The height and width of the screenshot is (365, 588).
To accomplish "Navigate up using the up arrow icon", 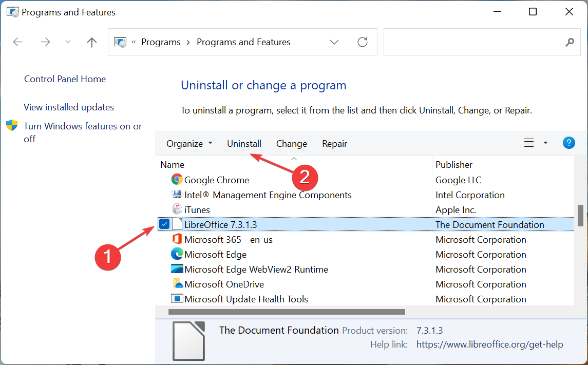I will pyautogui.click(x=91, y=42).
